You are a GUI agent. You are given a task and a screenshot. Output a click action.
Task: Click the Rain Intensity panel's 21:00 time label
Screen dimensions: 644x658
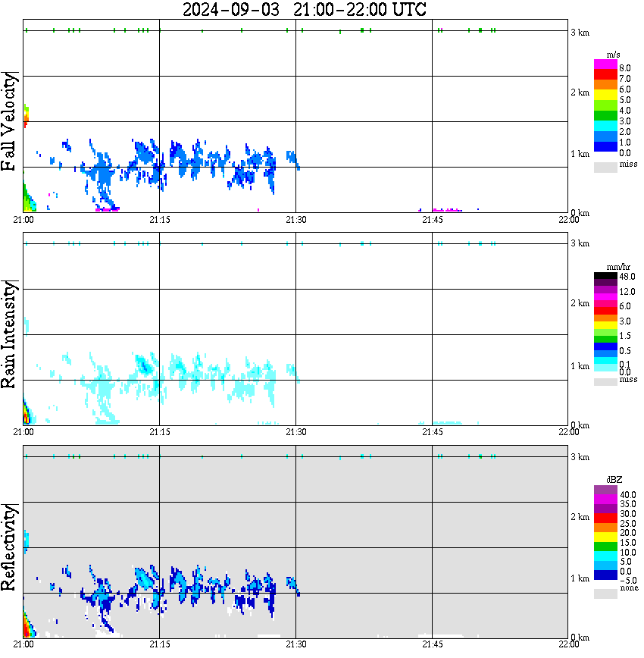pyautogui.click(x=23, y=432)
